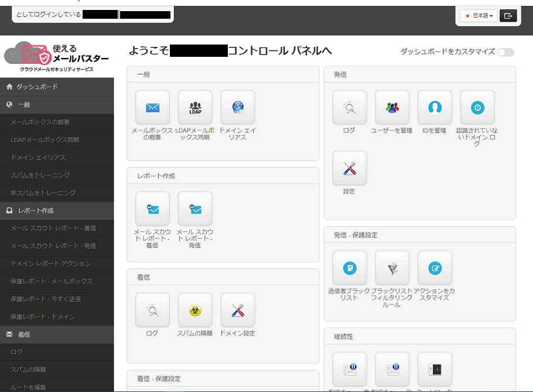Open 認識されていないドメイン ログ icon
Image resolution: width=533 pixels, height=392 pixels.
coord(477,107)
